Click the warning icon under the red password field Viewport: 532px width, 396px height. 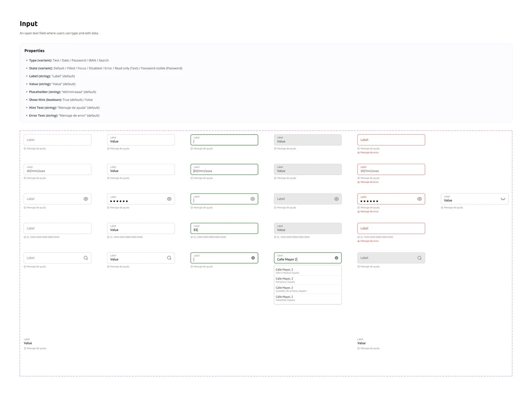click(358, 212)
